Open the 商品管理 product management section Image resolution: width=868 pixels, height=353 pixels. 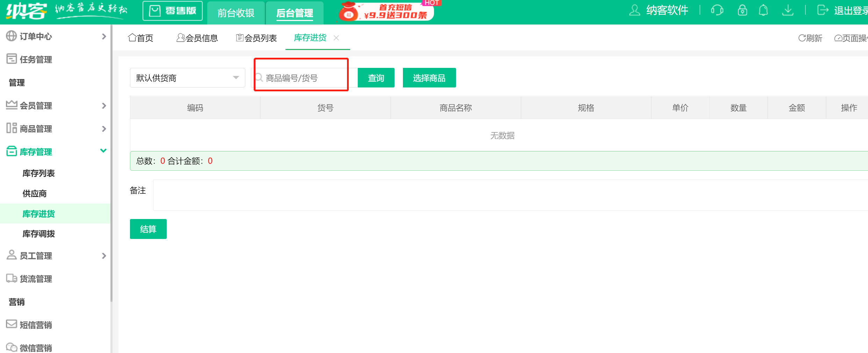click(37, 128)
